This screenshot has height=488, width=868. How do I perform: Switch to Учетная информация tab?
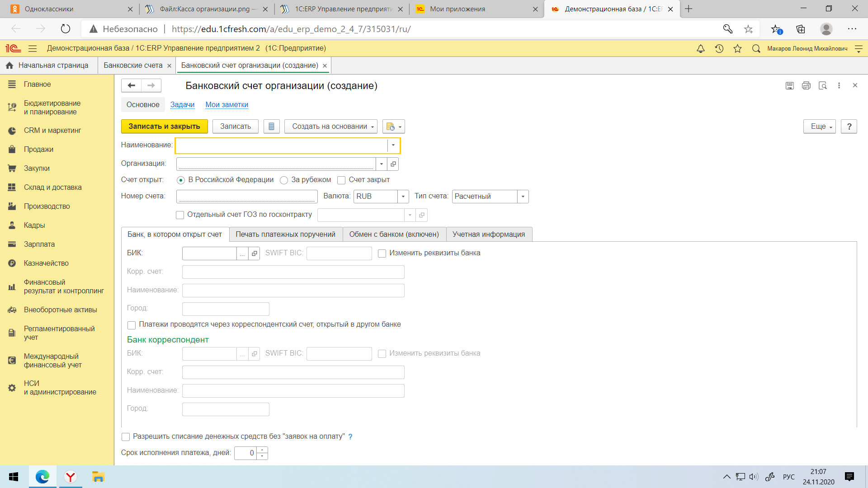[489, 234]
